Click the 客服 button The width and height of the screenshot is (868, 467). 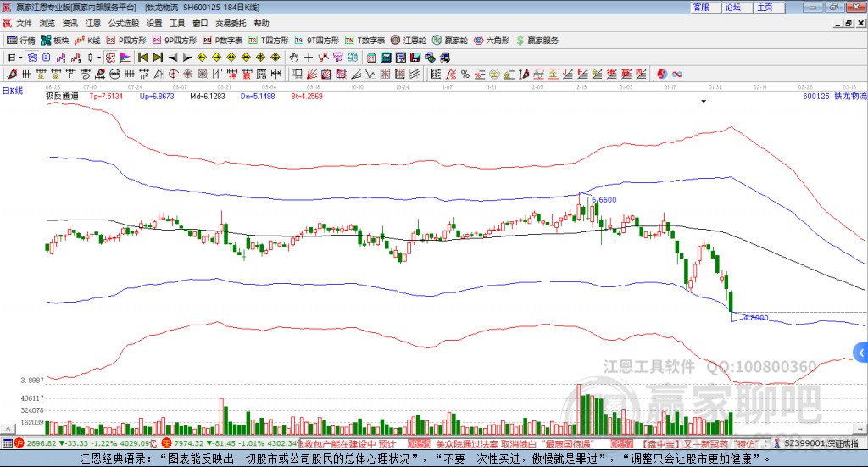(701, 7)
